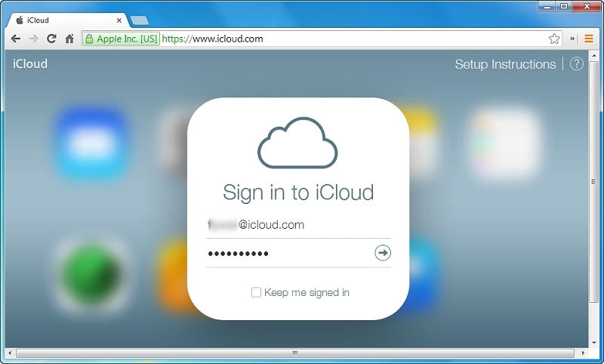Reload the iCloud page
This screenshot has height=364, width=604.
point(51,39)
